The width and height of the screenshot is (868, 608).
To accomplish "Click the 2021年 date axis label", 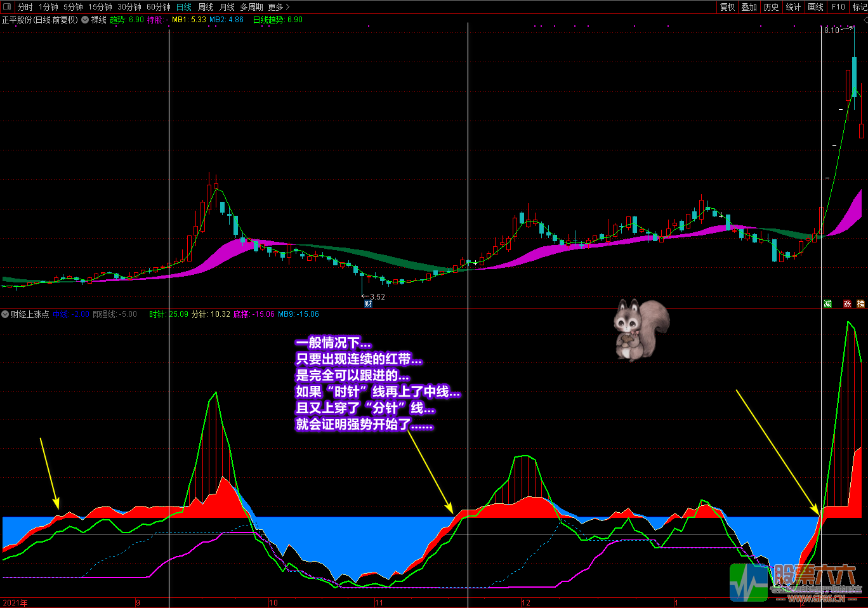I will coord(15,602).
